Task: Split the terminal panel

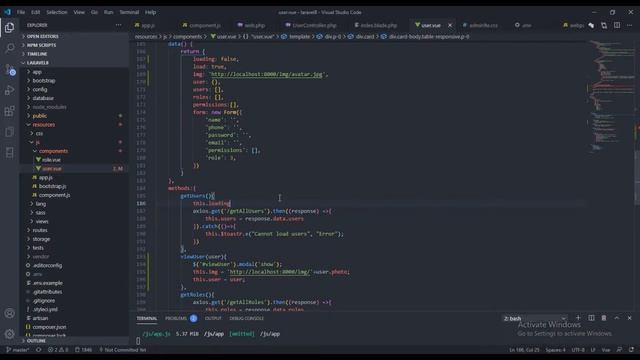Action: [591, 318]
